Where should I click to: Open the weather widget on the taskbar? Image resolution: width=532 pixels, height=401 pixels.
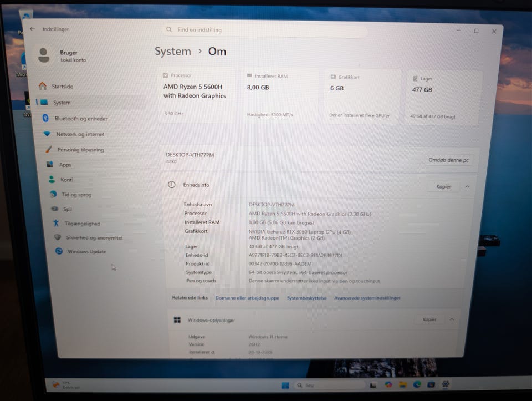pyautogui.click(x=66, y=385)
